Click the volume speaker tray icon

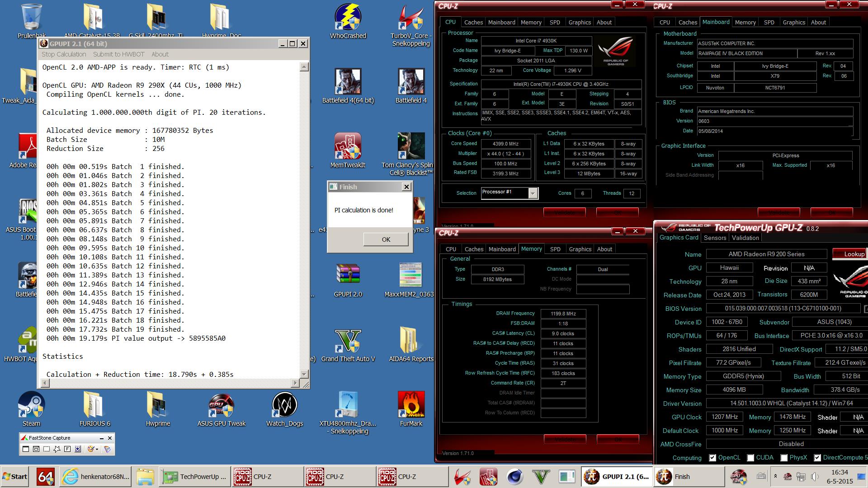pos(815,477)
